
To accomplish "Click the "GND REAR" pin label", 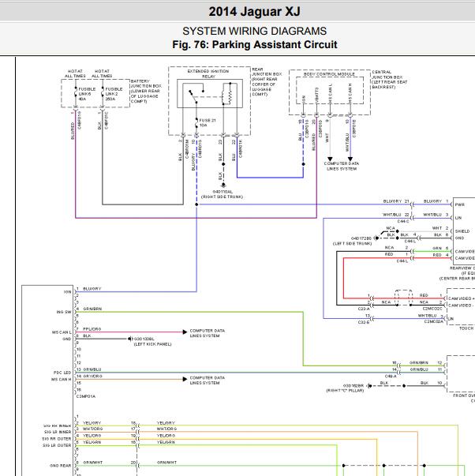I will coord(61,466).
